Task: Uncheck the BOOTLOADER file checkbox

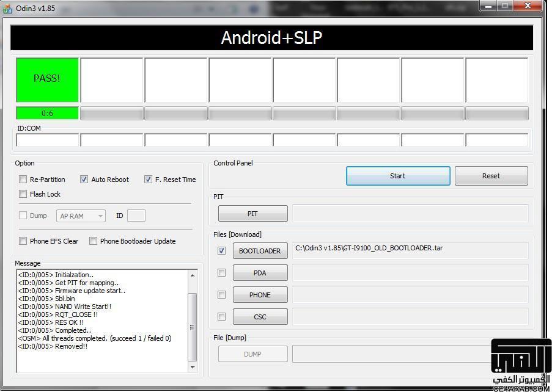Action: (221, 251)
